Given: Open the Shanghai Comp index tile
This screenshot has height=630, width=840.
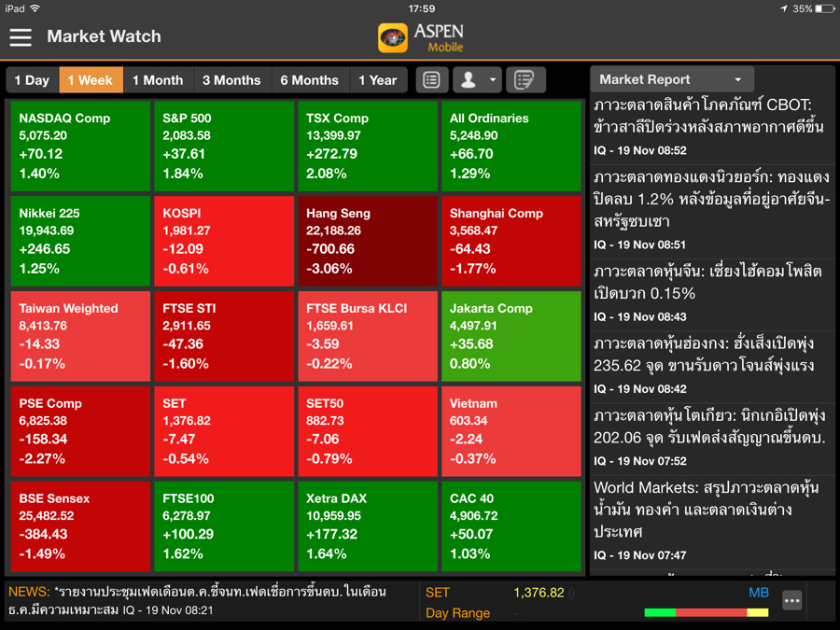Looking at the screenshot, I should click(511, 241).
